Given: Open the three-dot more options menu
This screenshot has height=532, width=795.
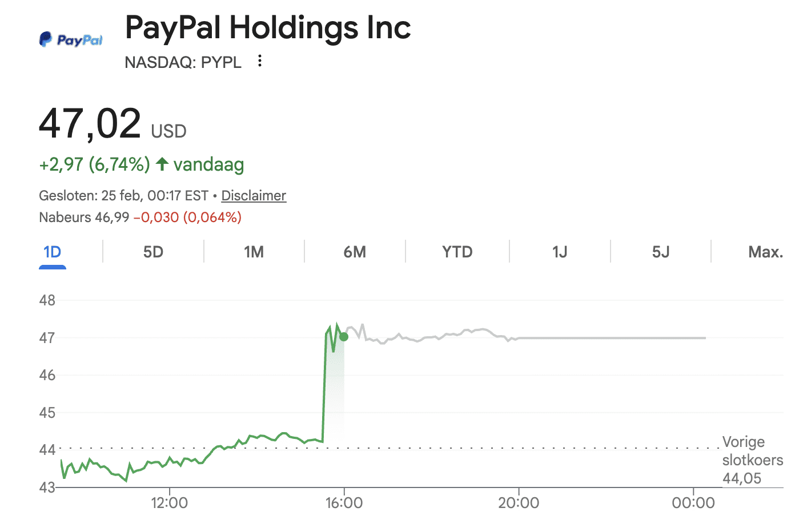Looking at the screenshot, I should [x=260, y=61].
